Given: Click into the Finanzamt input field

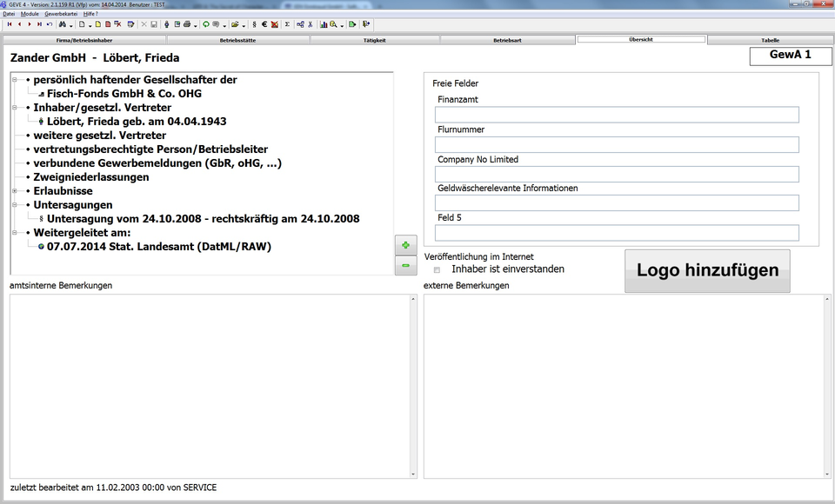Looking at the screenshot, I should click(x=616, y=115).
